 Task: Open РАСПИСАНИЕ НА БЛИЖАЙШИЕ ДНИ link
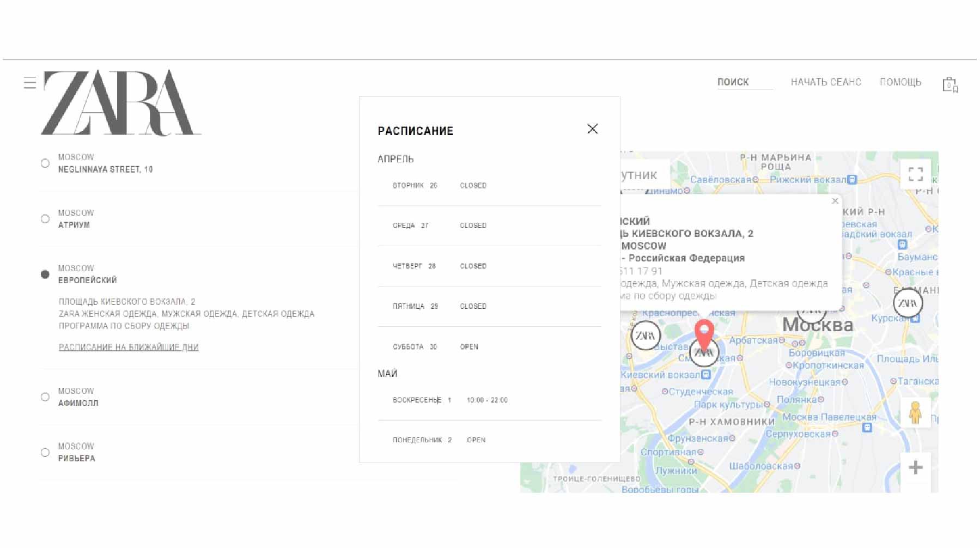point(129,347)
